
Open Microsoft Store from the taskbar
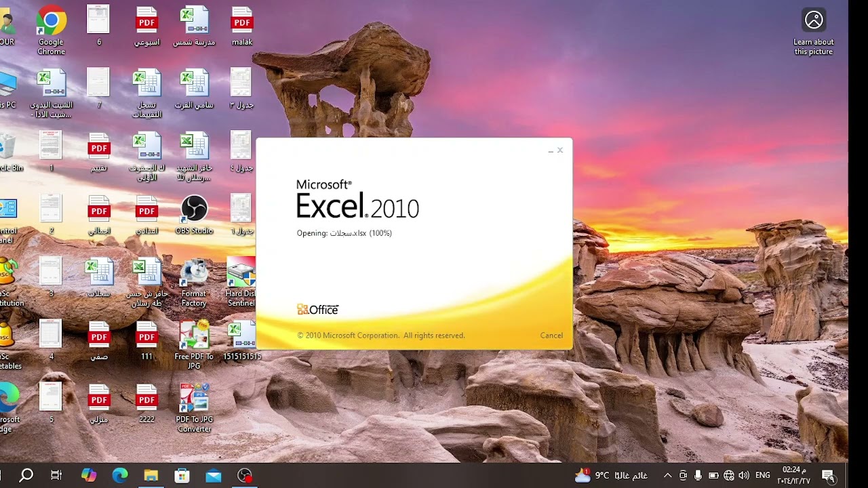click(x=182, y=475)
